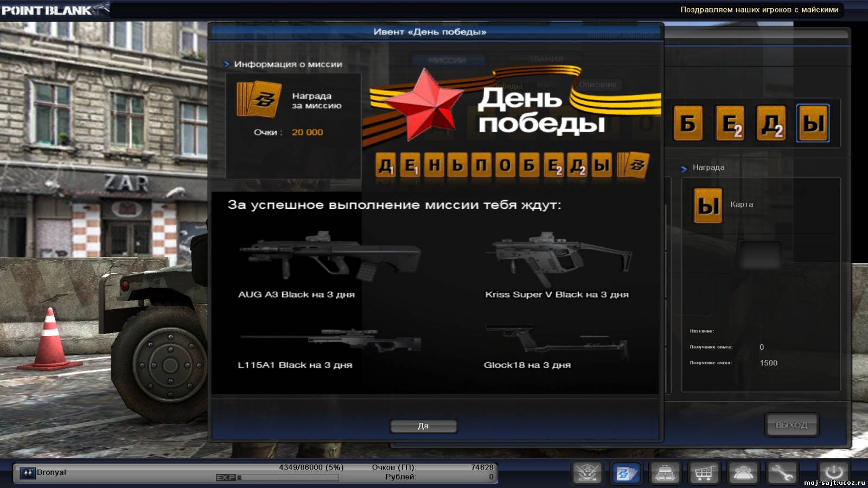
Task: Click the О tile in banner letter row
Action: [x=505, y=165]
